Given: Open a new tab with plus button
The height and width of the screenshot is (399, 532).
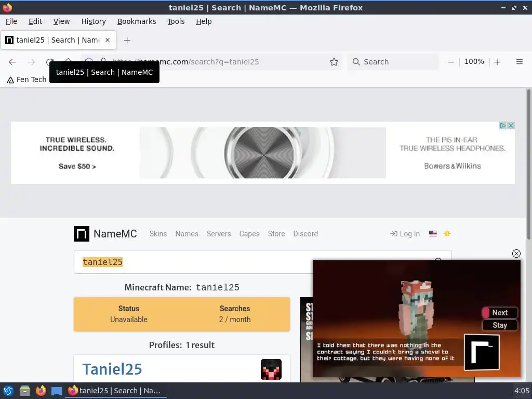Looking at the screenshot, I should pos(127,41).
